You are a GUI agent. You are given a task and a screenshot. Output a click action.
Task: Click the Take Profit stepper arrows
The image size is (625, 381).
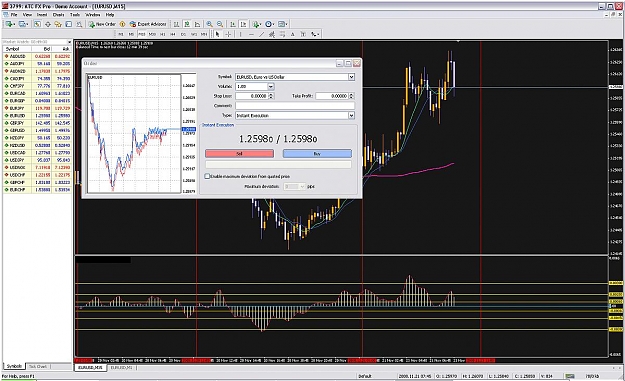[x=352, y=96]
